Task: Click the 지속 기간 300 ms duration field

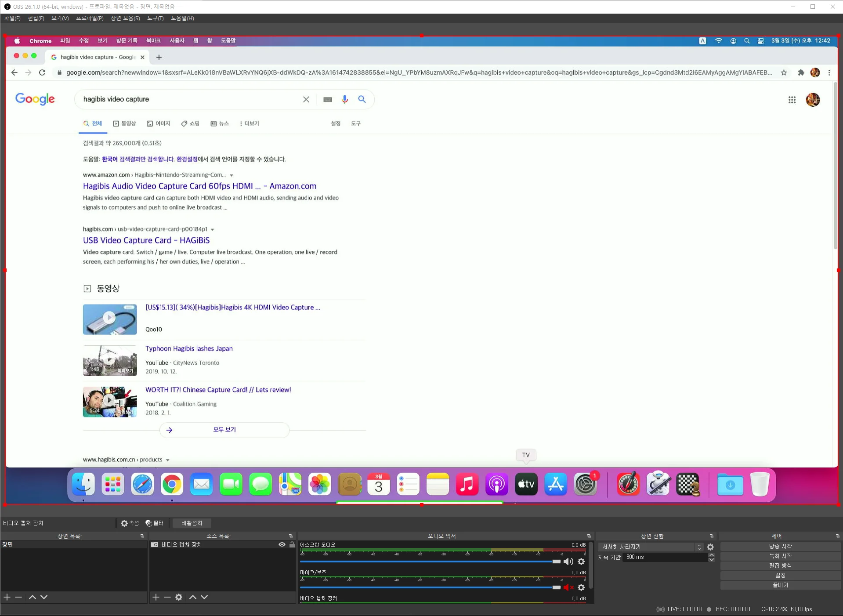Action: 665,557
